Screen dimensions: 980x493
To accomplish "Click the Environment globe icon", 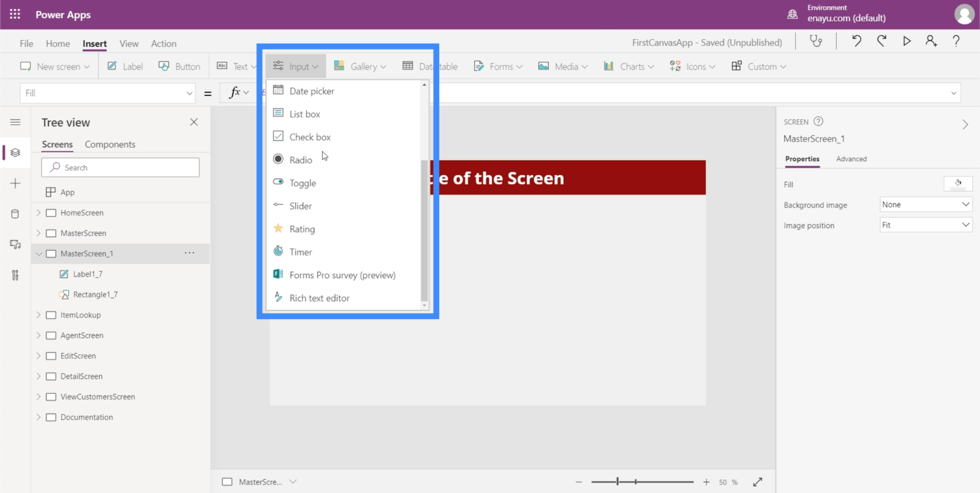I will [792, 14].
